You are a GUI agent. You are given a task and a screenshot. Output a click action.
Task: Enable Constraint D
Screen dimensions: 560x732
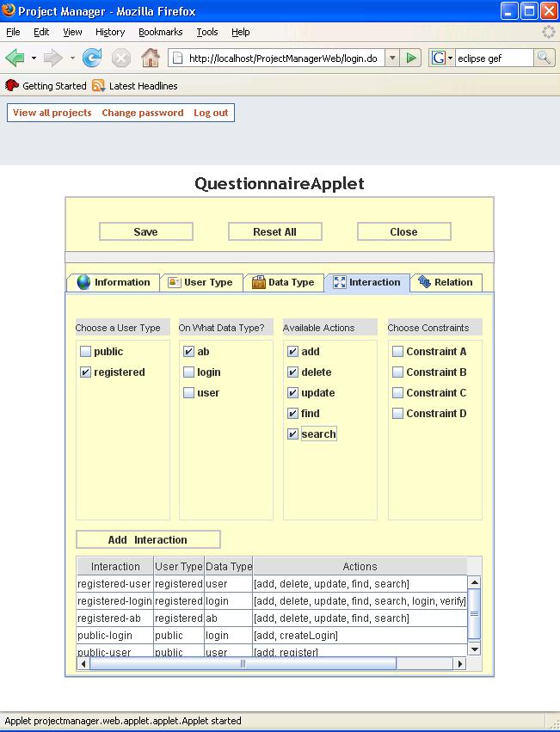397,413
